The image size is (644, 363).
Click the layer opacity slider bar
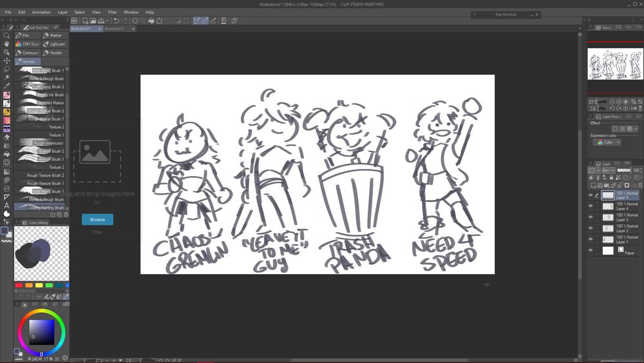[624, 170]
